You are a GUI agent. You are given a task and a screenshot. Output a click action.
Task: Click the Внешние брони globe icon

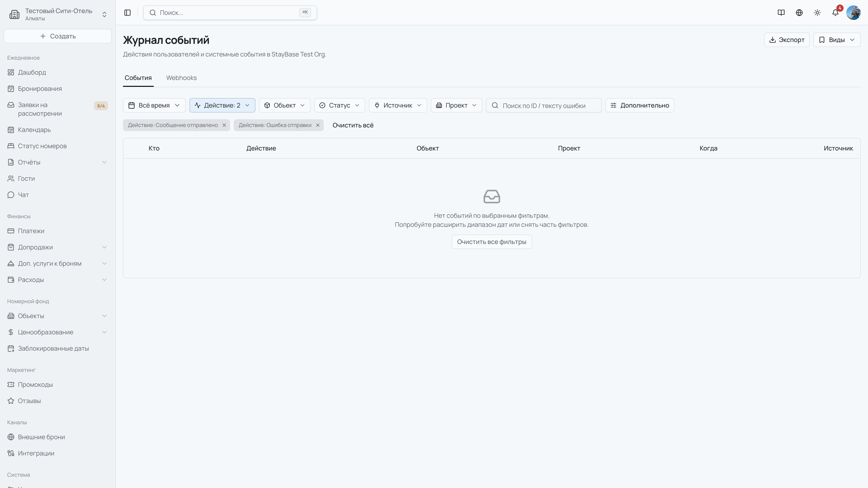pos(11,437)
